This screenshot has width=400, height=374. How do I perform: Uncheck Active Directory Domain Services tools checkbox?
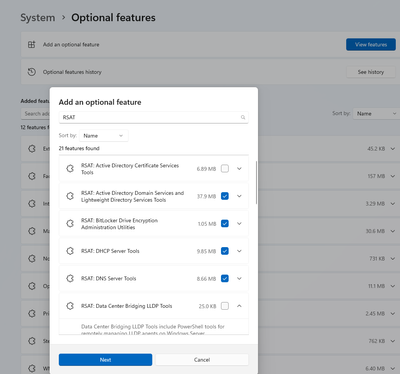[x=225, y=196]
